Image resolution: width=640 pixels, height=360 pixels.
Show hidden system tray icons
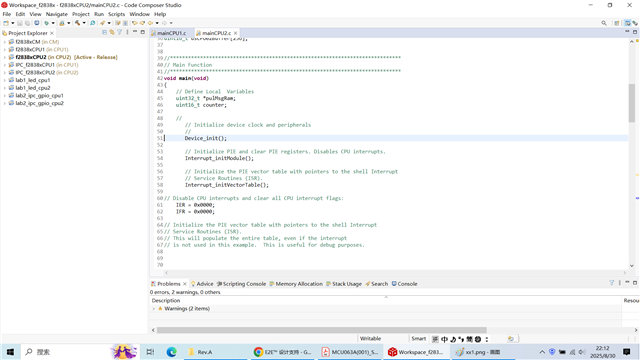(x=542, y=352)
